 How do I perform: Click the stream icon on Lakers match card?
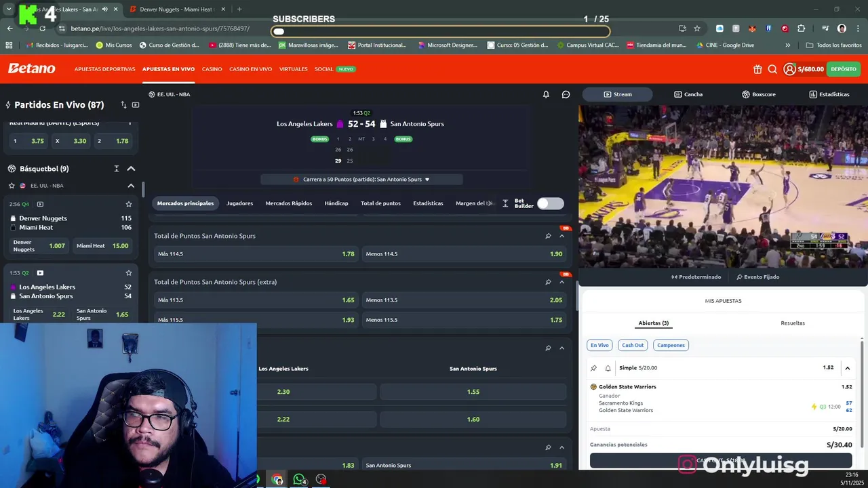coord(40,273)
